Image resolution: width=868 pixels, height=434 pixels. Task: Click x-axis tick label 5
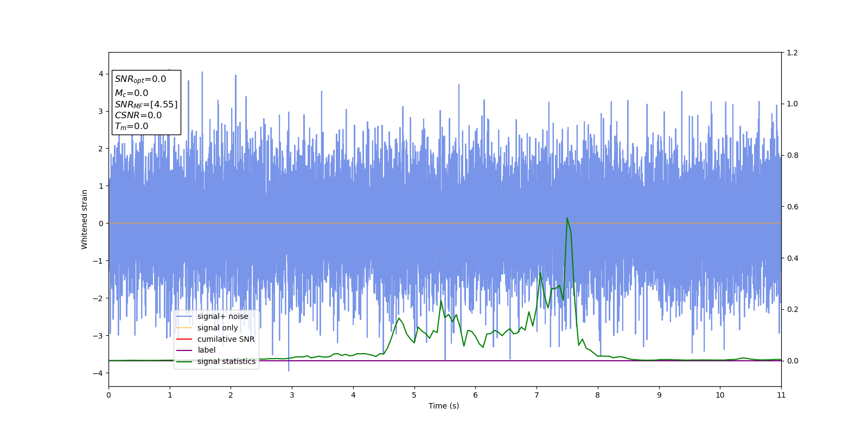pyautogui.click(x=414, y=395)
